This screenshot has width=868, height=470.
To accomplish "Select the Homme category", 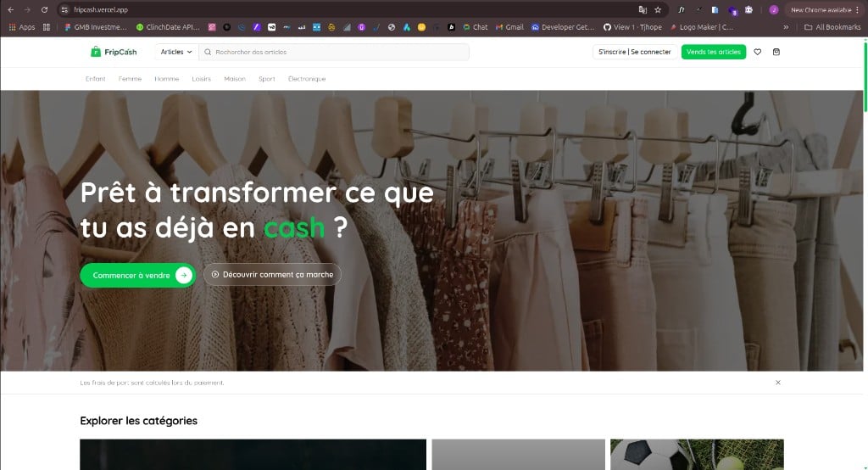I will [167, 79].
